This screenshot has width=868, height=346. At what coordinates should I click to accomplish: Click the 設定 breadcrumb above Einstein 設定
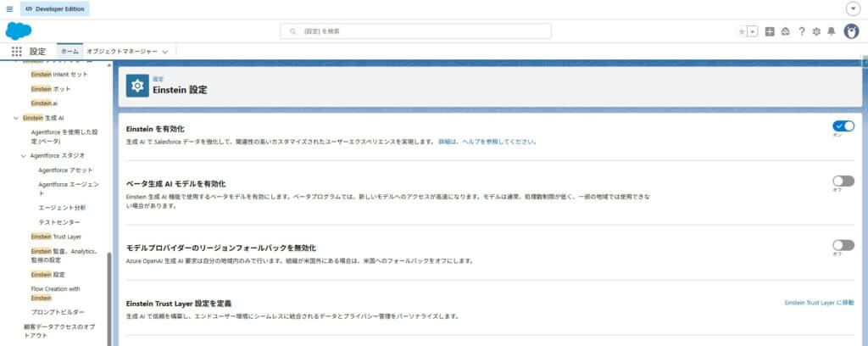pos(159,79)
